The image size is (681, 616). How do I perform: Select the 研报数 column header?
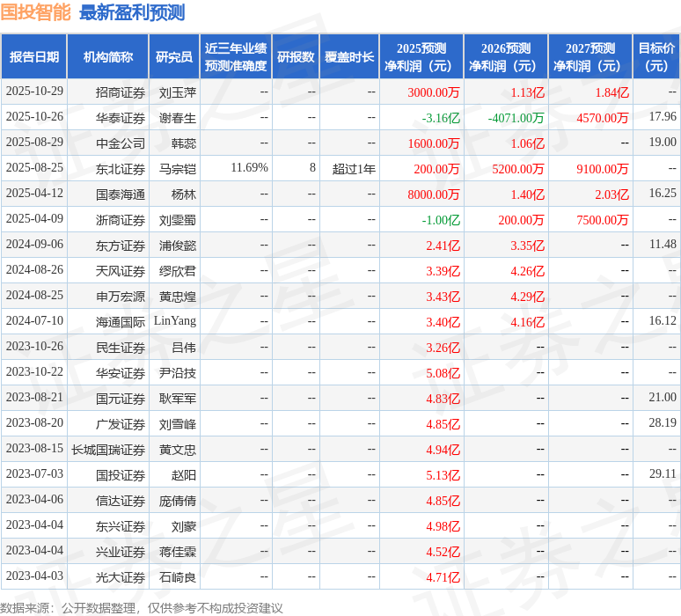coord(296,57)
